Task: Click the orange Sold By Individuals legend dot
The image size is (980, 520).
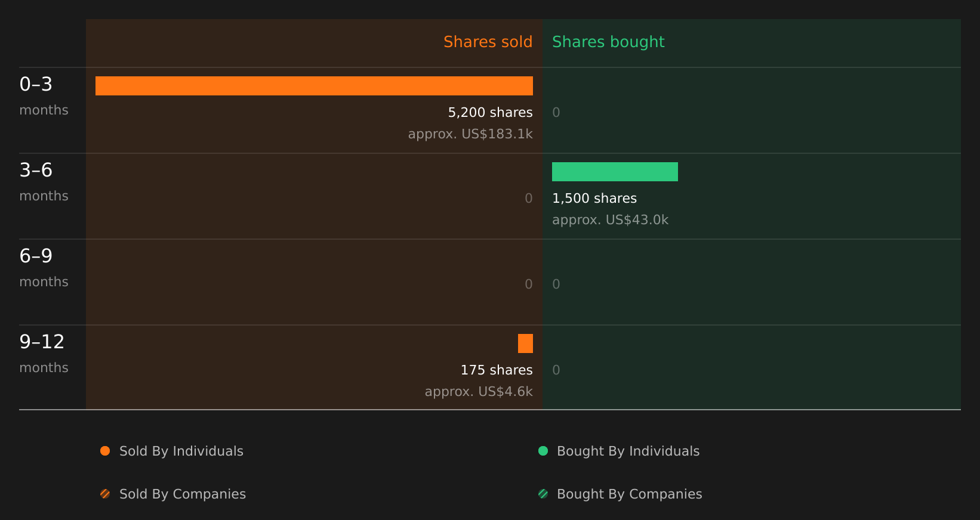Action: [x=105, y=451]
